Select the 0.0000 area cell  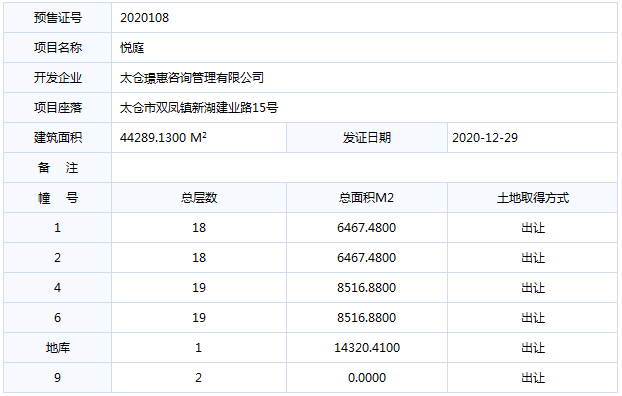click(367, 378)
